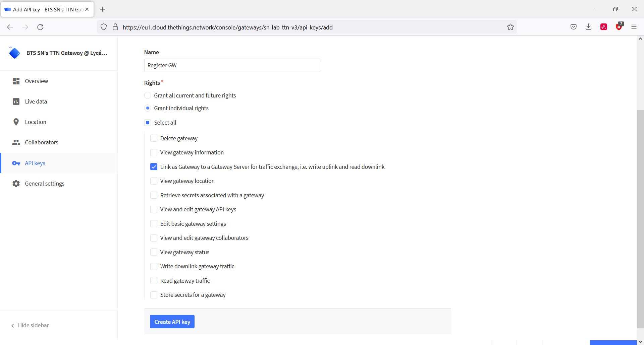Screen dimensions: 644x345
Task: Open a new browser tab
Action: point(103,9)
